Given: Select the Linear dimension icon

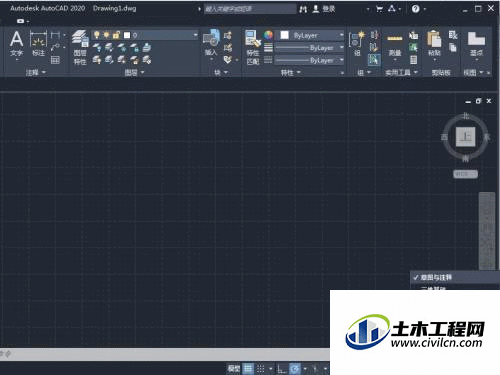Looking at the screenshot, I should pos(55,35).
